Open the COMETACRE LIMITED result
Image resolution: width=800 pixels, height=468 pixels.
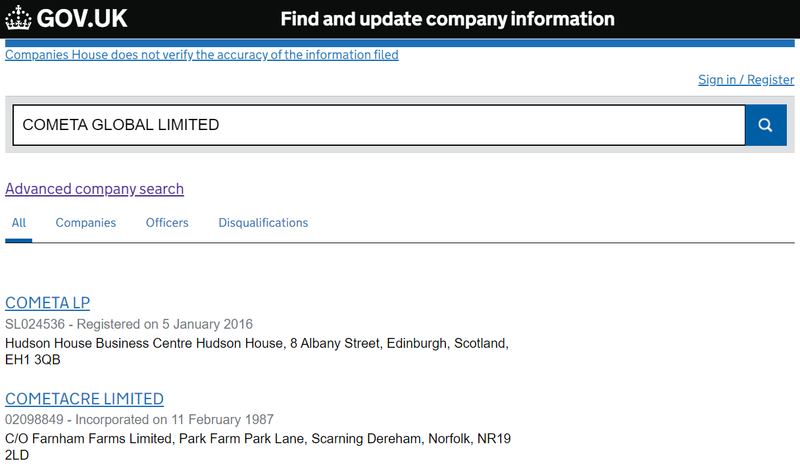(x=84, y=399)
